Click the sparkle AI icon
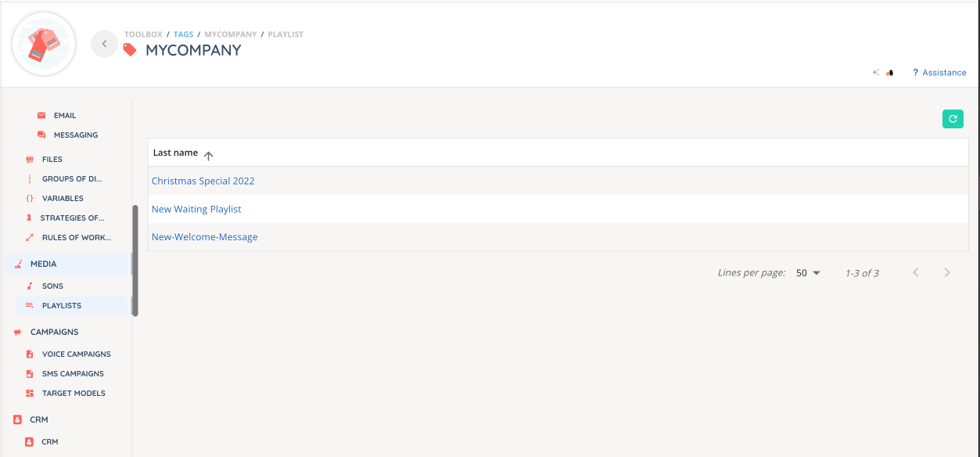 coord(876,73)
